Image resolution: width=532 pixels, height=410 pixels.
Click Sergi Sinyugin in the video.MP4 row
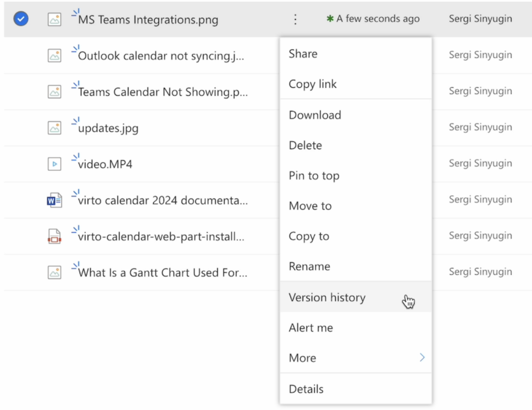481,163
